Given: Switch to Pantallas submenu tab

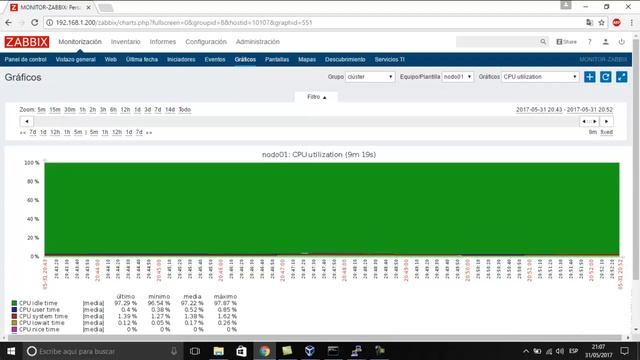Looking at the screenshot, I should (x=277, y=60).
